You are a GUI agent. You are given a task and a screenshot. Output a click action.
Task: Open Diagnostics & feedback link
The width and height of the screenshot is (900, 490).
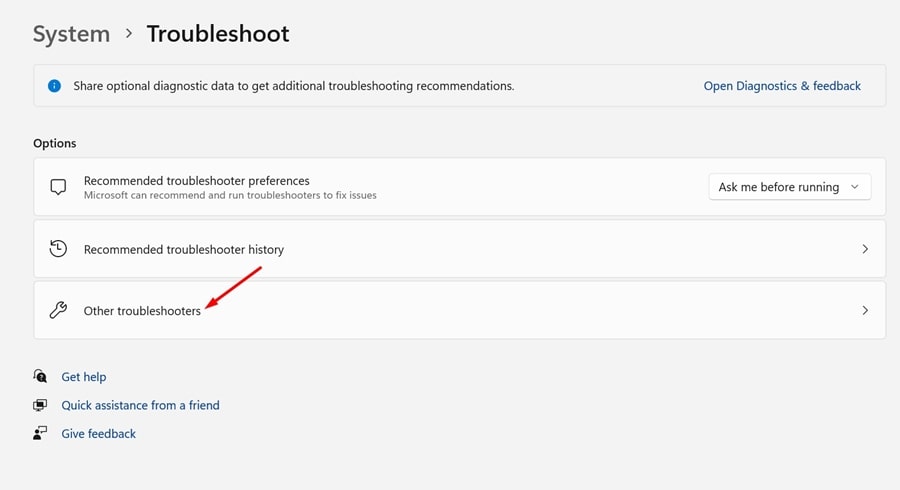coord(782,86)
